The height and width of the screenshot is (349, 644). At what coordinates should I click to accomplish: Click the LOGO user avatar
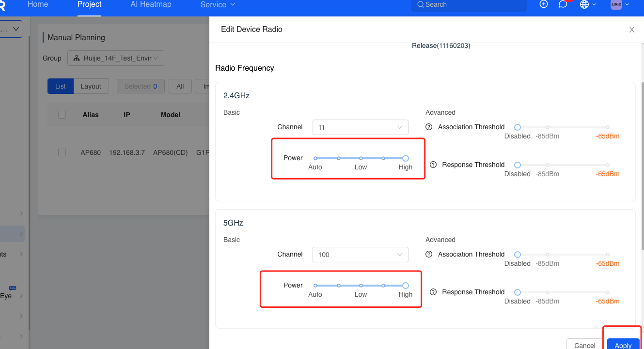tap(616, 4)
